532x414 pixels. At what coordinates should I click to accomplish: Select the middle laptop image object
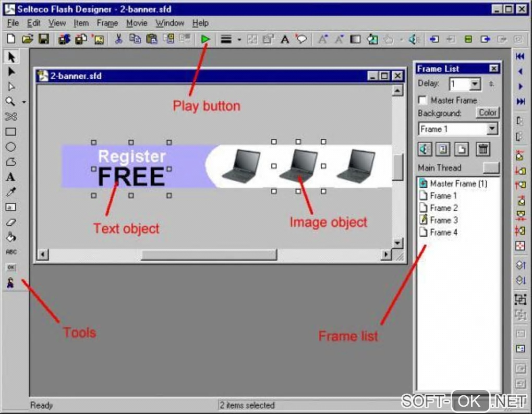(x=298, y=166)
